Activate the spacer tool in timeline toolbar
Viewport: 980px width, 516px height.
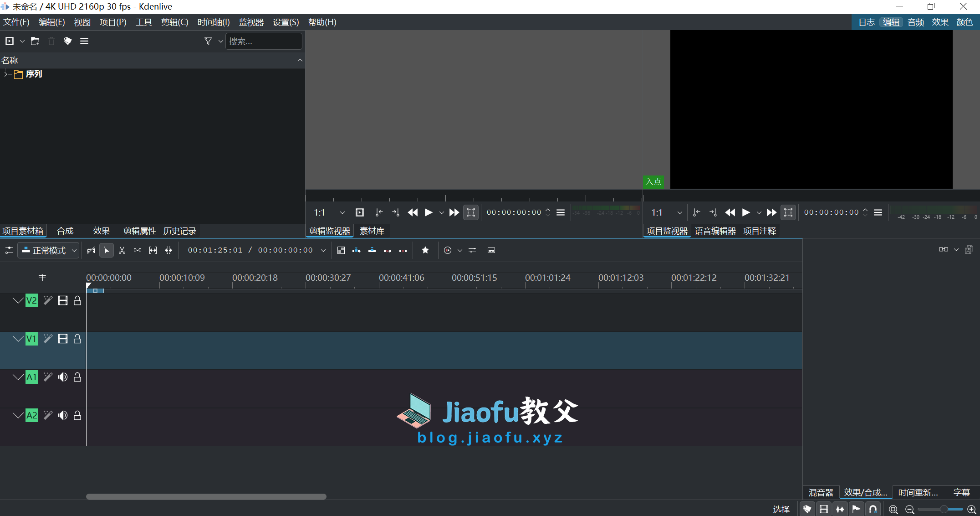point(138,250)
